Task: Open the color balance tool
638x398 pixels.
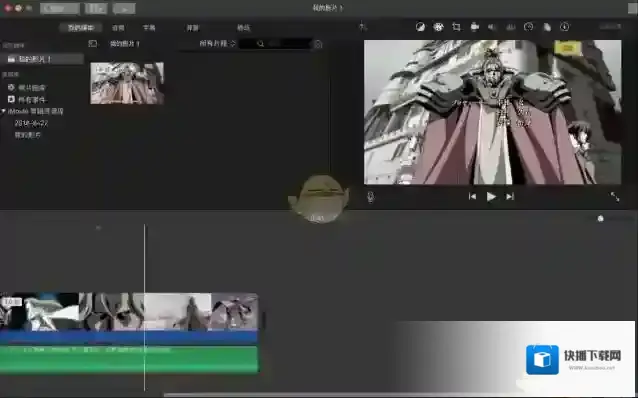Action: point(420,27)
